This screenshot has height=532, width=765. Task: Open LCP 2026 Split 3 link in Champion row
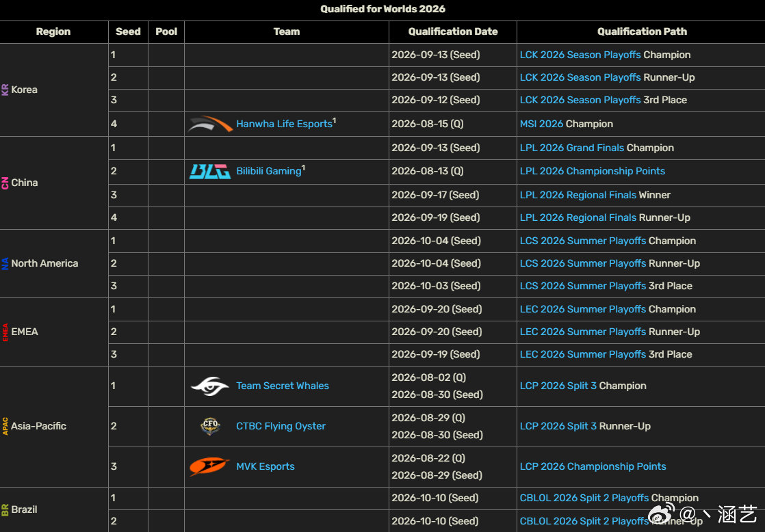tap(558, 386)
